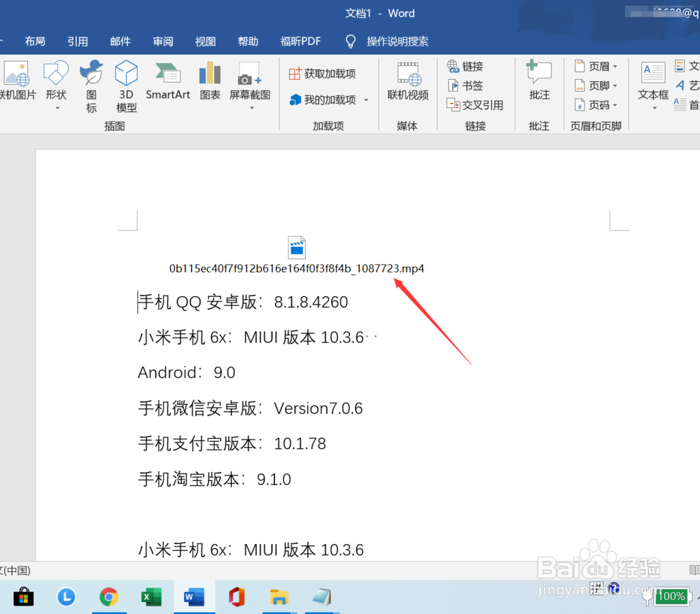Insert a text box (文本框)
Viewport: 700px width, 614px height.
point(653,81)
